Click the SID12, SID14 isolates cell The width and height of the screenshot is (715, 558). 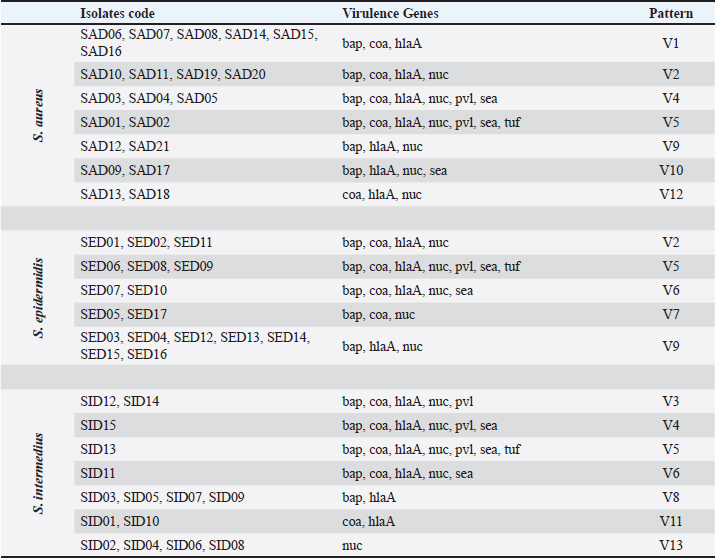120,401
